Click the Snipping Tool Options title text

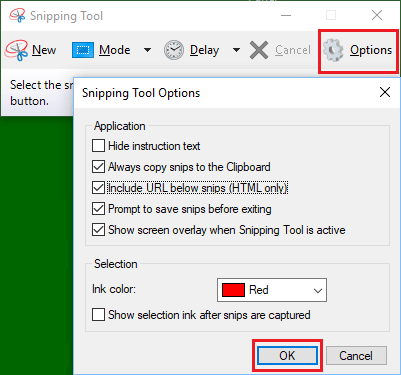141,93
